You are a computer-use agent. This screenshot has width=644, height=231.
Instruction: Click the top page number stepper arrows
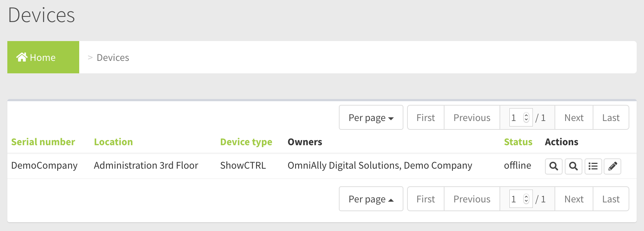(x=526, y=118)
